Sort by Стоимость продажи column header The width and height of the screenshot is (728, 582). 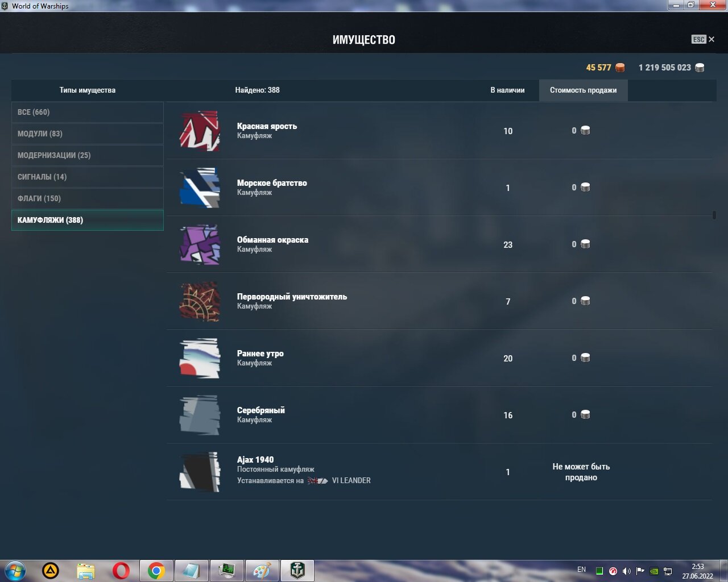coord(583,90)
